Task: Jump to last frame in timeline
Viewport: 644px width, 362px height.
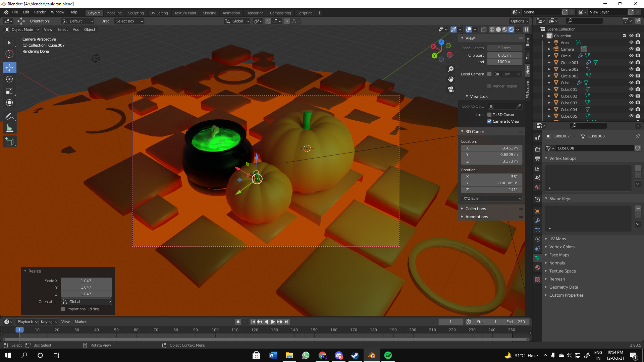Action: (286, 322)
